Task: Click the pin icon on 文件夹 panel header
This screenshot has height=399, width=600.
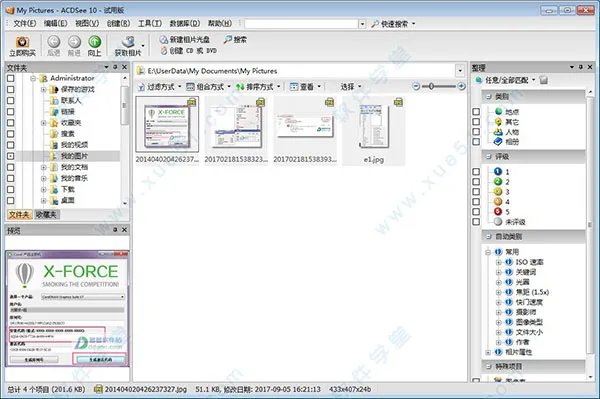Action: (115, 67)
